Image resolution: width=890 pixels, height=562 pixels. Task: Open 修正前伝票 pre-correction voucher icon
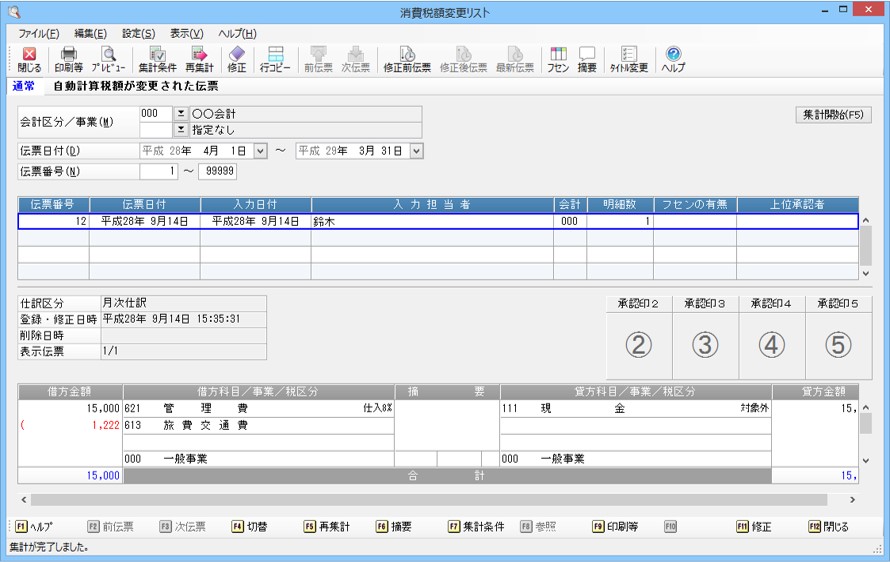click(407, 59)
